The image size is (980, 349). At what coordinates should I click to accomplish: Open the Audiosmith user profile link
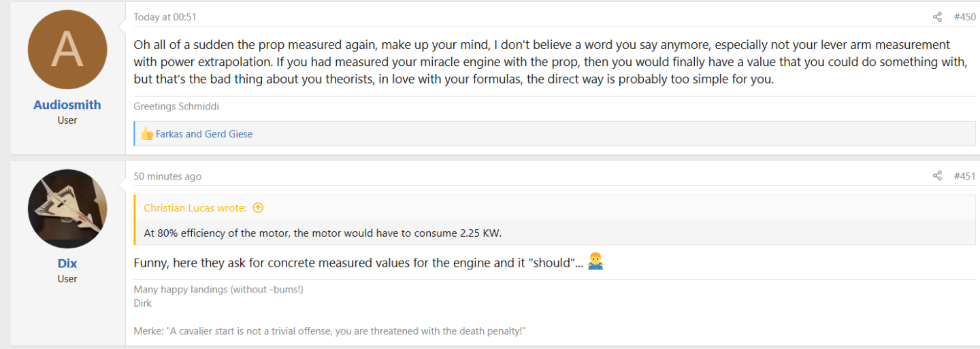pos(67,105)
